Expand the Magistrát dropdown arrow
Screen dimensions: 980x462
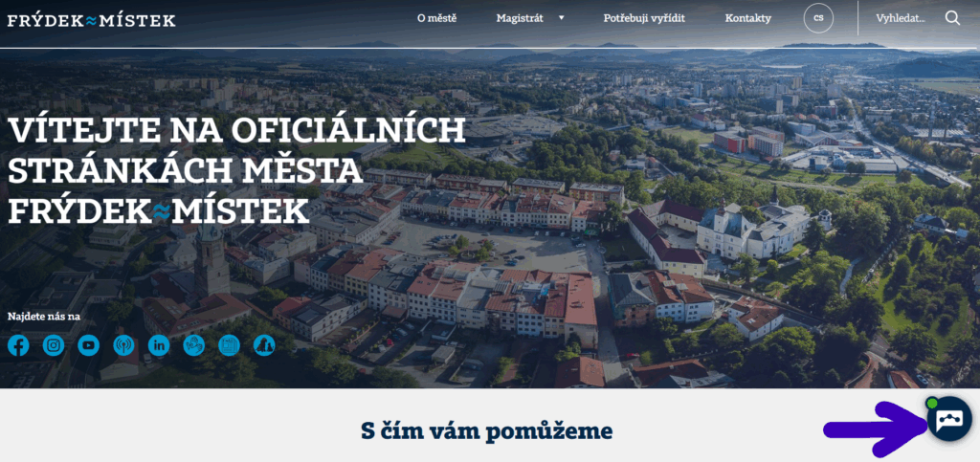[562, 18]
